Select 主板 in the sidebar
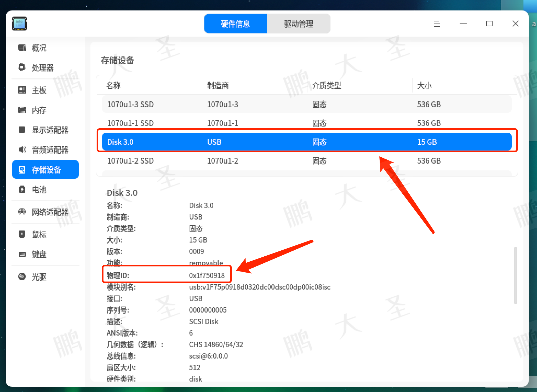 tap(45, 90)
